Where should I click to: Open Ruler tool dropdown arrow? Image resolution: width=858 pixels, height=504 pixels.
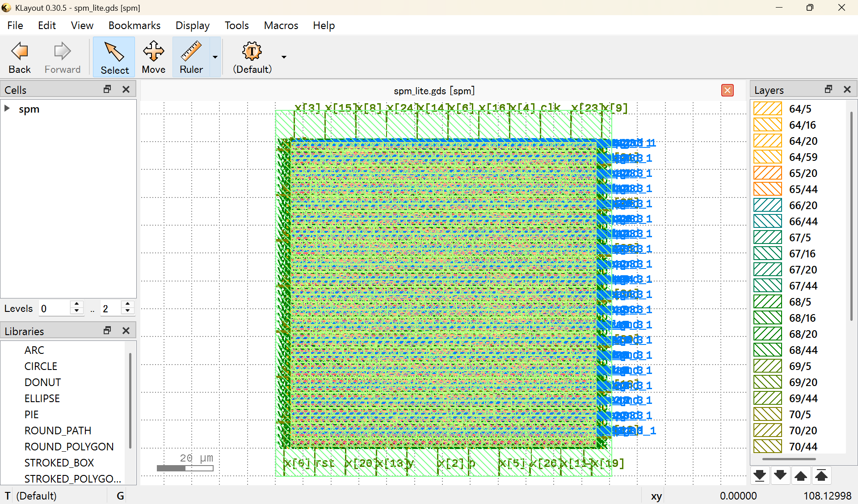pos(215,57)
